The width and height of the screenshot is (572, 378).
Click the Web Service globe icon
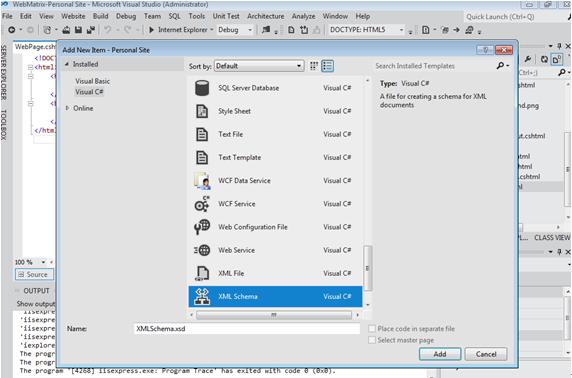point(202,250)
